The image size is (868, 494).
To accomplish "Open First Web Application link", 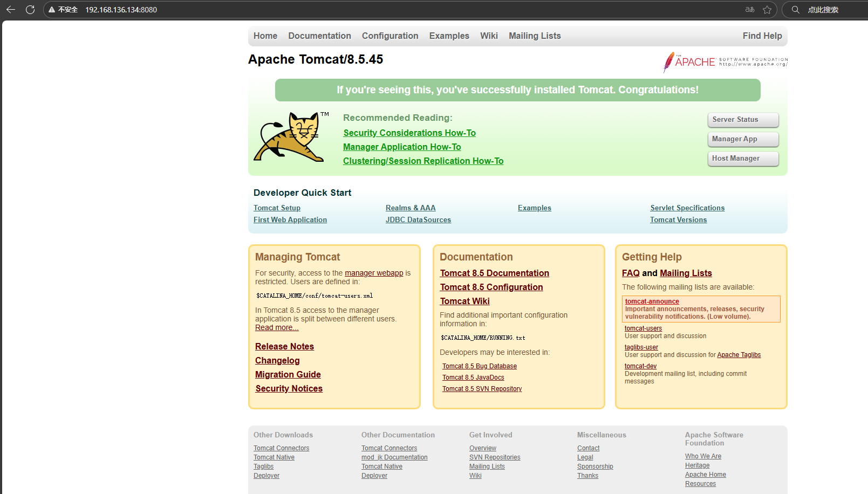I will pos(290,219).
